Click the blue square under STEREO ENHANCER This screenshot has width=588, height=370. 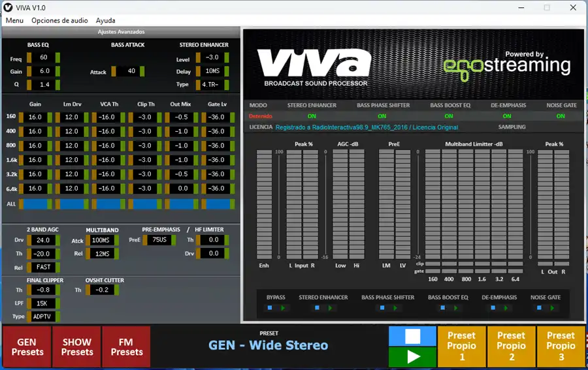pos(317,308)
